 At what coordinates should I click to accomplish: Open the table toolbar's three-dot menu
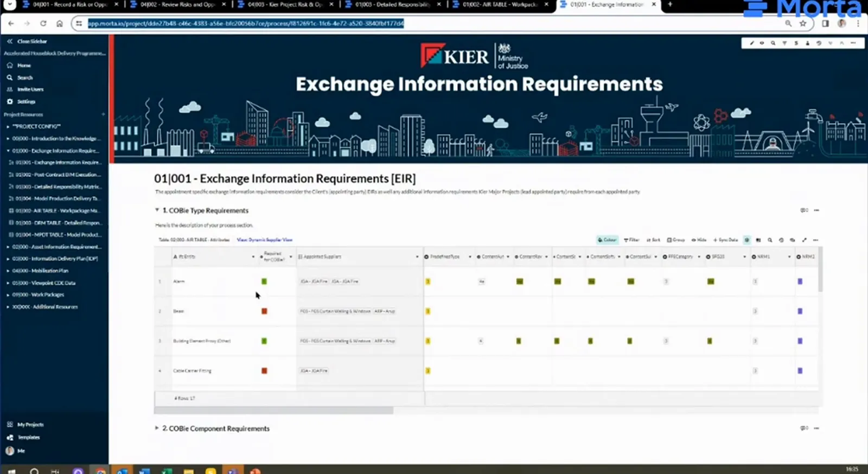[815, 240]
